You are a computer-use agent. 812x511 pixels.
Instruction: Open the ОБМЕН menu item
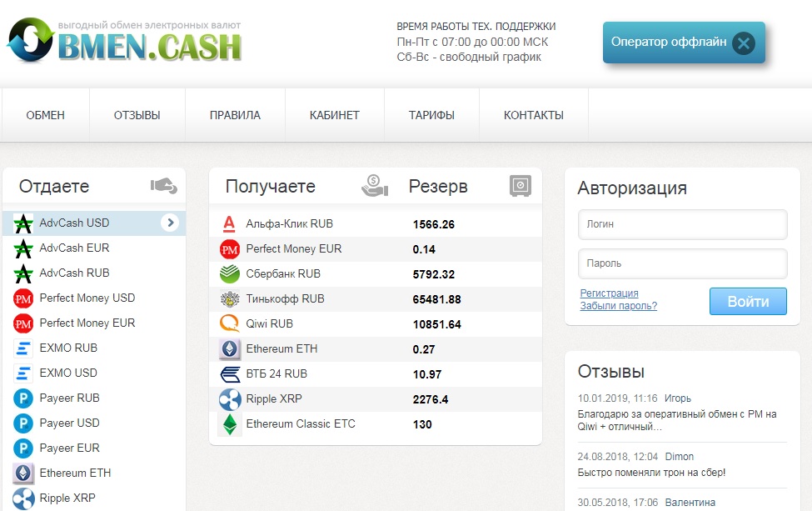pyautogui.click(x=46, y=115)
